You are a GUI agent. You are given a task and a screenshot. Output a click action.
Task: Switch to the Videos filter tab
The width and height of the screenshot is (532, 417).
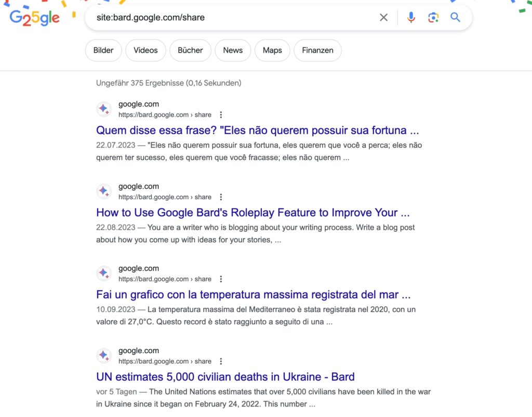[x=145, y=50]
